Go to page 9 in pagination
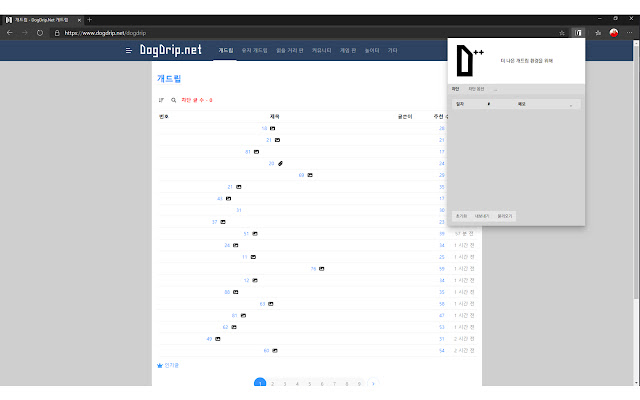The width and height of the screenshot is (640, 400). coord(359,384)
